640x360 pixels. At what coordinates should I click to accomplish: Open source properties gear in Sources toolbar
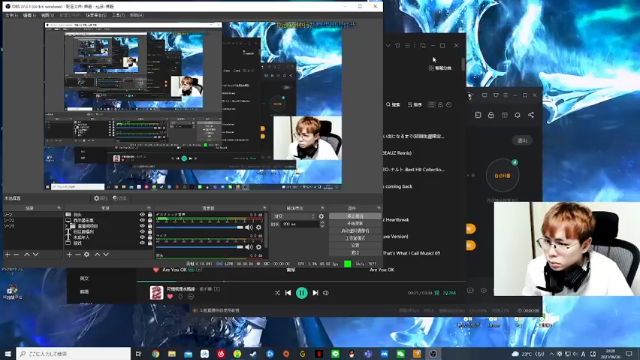[x=87, y=254]
